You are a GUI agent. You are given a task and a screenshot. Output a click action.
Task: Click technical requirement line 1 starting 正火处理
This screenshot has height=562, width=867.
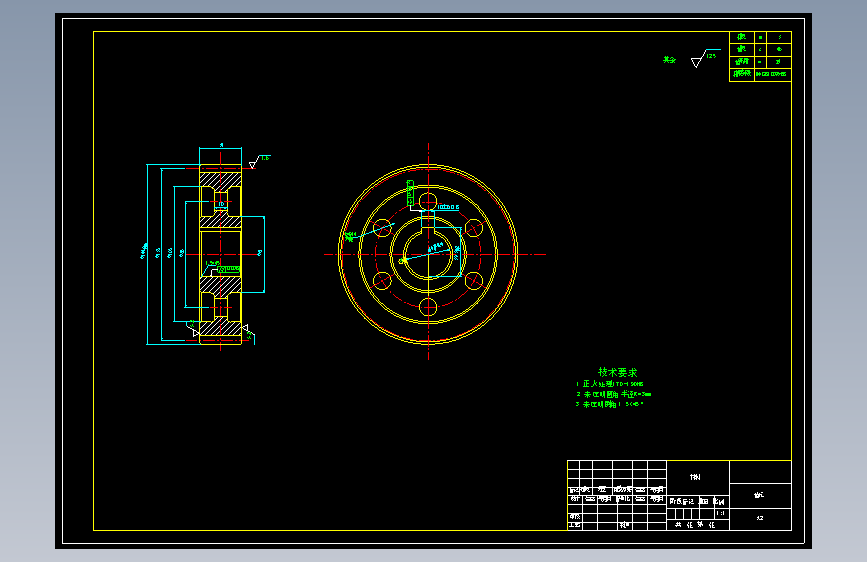tap(610, 384)
